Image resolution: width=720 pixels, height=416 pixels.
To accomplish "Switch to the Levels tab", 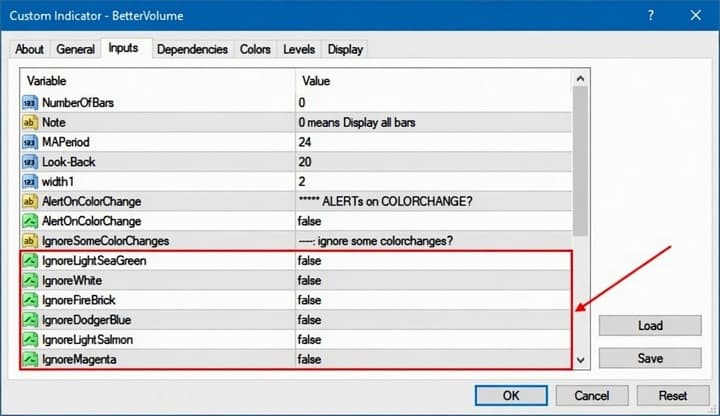I will point(299,49).
